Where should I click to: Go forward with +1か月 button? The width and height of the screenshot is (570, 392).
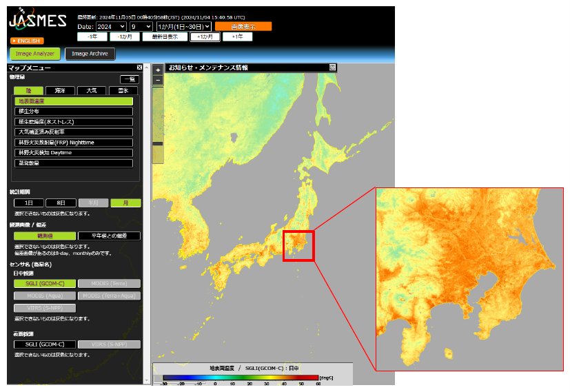(x=205, y=37)
